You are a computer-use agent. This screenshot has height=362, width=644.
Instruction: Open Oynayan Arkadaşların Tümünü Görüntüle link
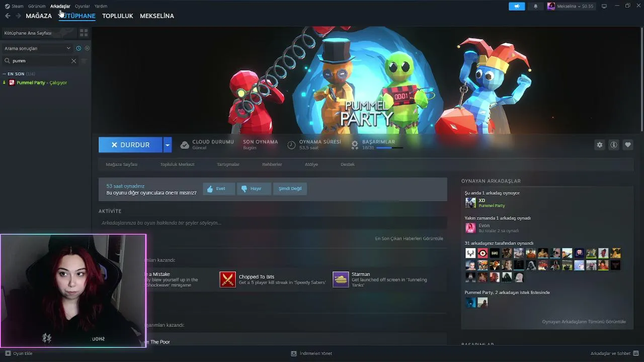pyautogui.click(x=584, y=322)
